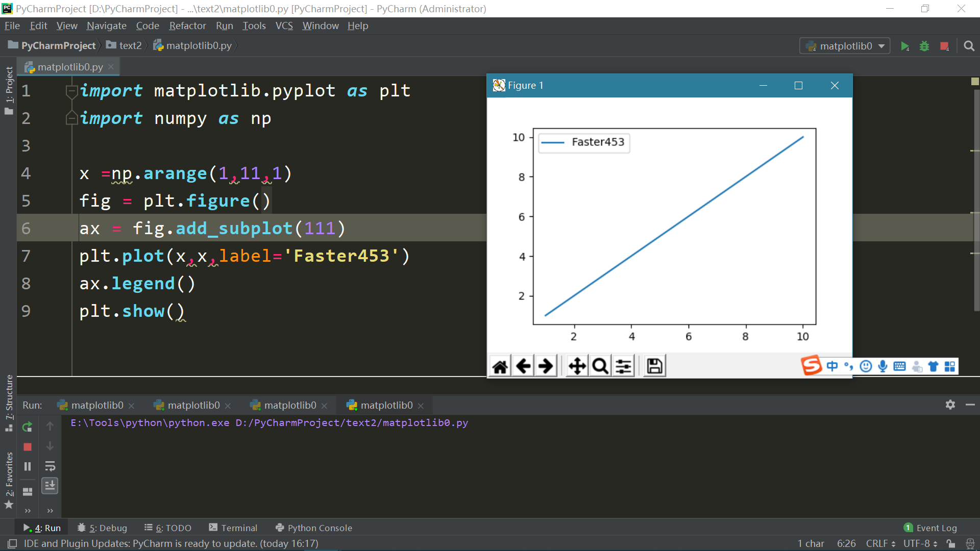Select the matplotlib Zoom to rectangle tool
Screen dimensions: 980x551
[x=600, y=366]
